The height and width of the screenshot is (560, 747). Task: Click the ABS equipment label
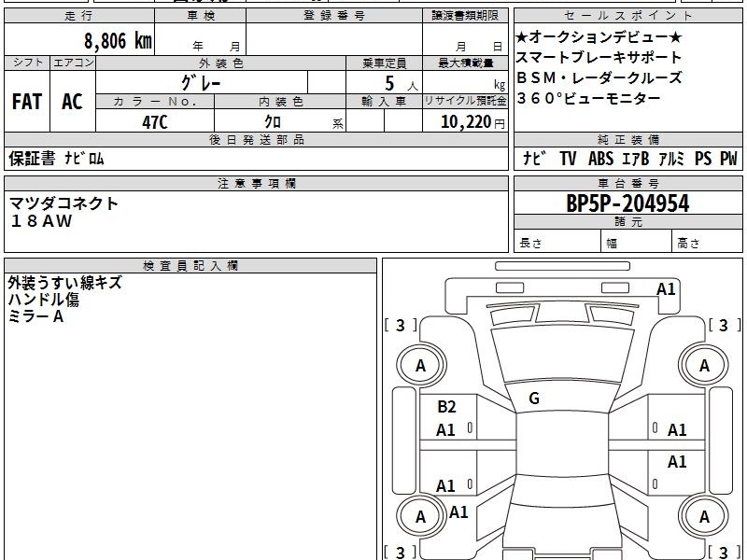(x=600, y=159)
